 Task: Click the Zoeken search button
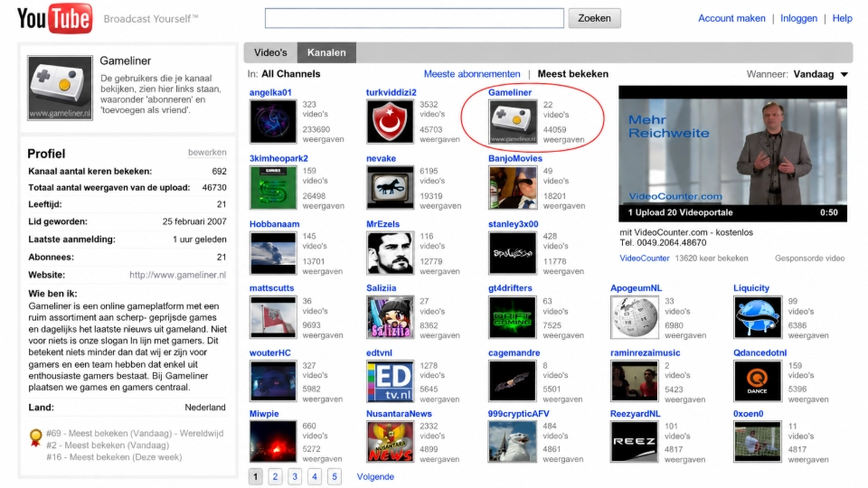pyautogui.click(x=595, y=18)
